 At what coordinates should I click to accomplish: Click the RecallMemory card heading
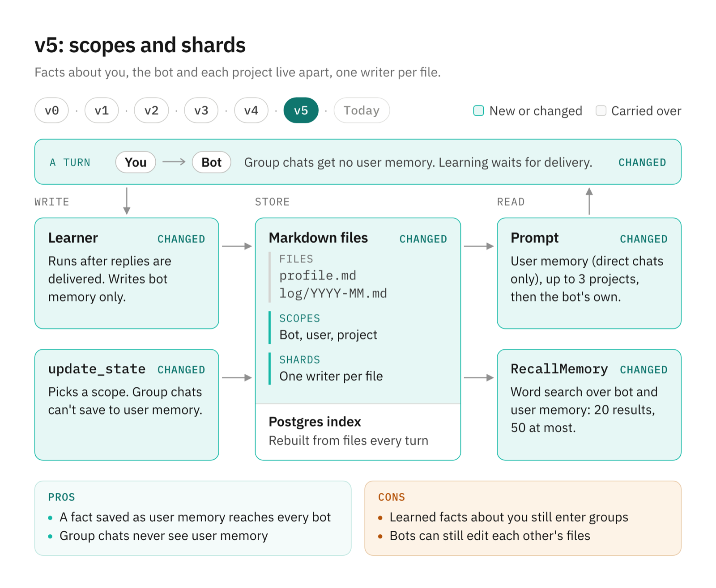(559, 369)
